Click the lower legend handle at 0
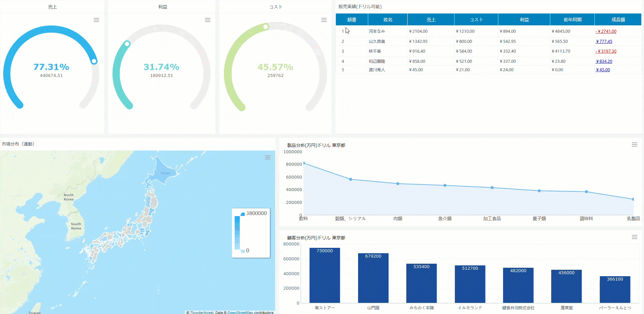This screenshot has height=314, width=644. 242,251
